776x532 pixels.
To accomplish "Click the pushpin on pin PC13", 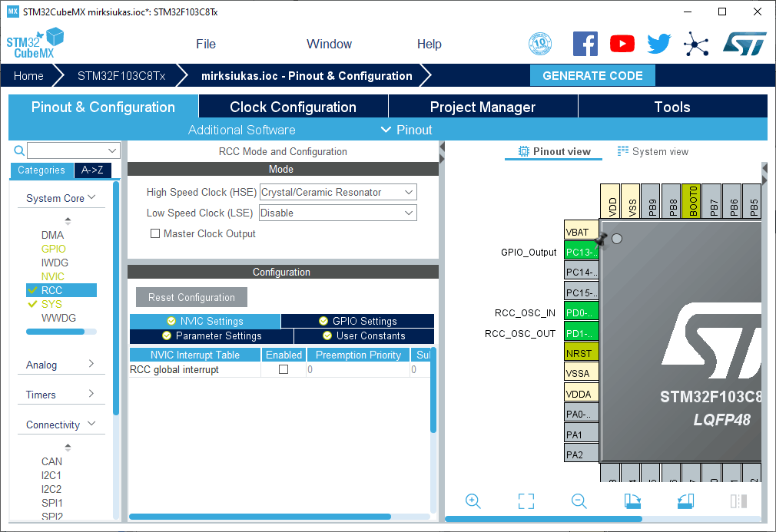I will click(x=601, y=240).
